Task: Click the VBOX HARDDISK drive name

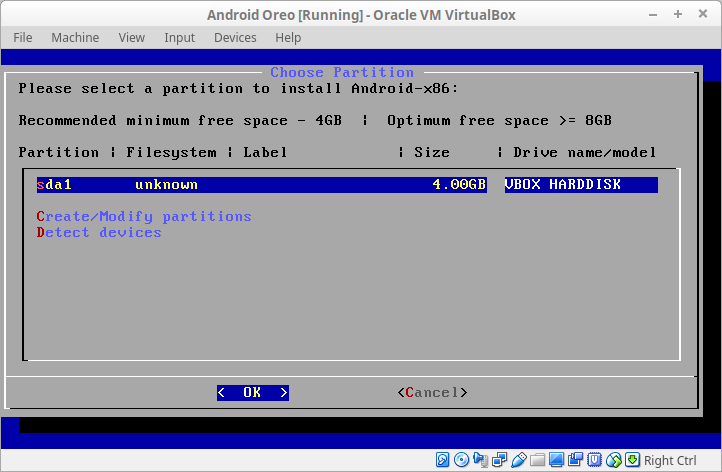Action: [563, 185]
